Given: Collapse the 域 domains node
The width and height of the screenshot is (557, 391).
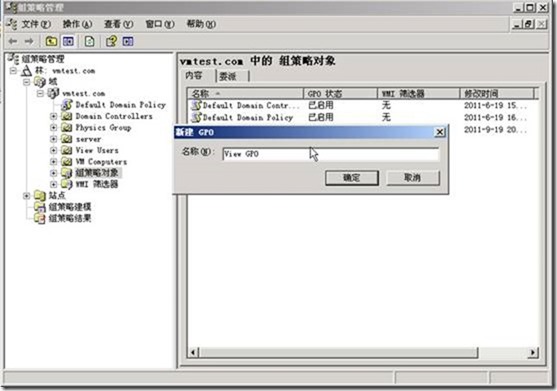Looking at the screenshot, I should coord(27,82).
